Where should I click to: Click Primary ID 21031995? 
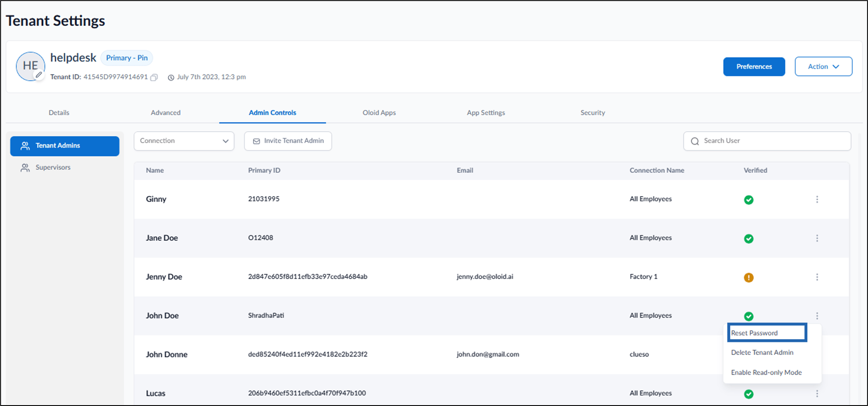coord(264,199)
